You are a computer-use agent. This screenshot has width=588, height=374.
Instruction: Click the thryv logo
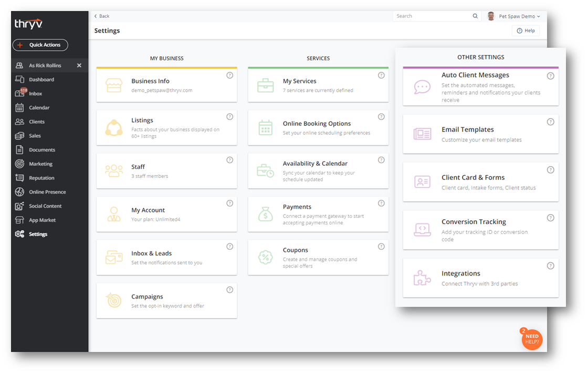pos(28,24)
